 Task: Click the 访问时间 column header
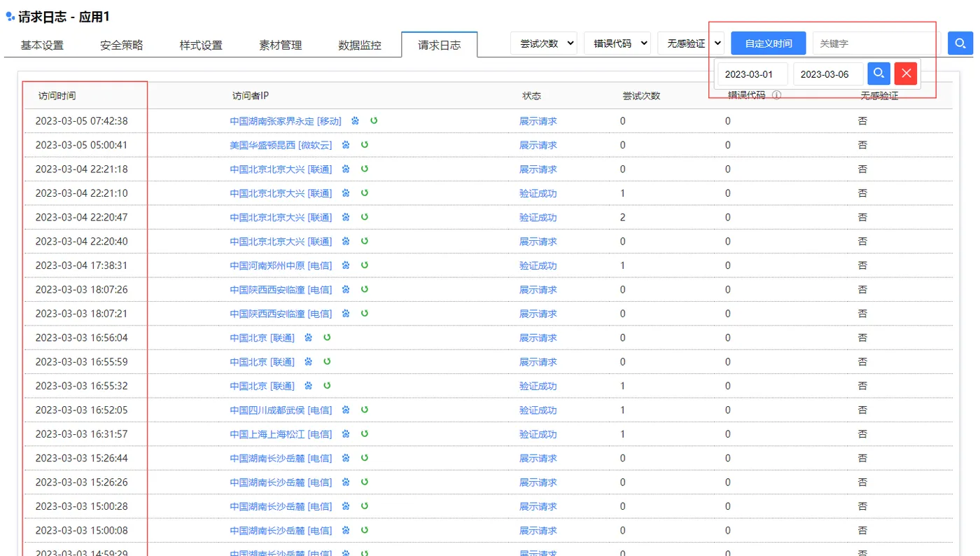[x=57, y=96]
